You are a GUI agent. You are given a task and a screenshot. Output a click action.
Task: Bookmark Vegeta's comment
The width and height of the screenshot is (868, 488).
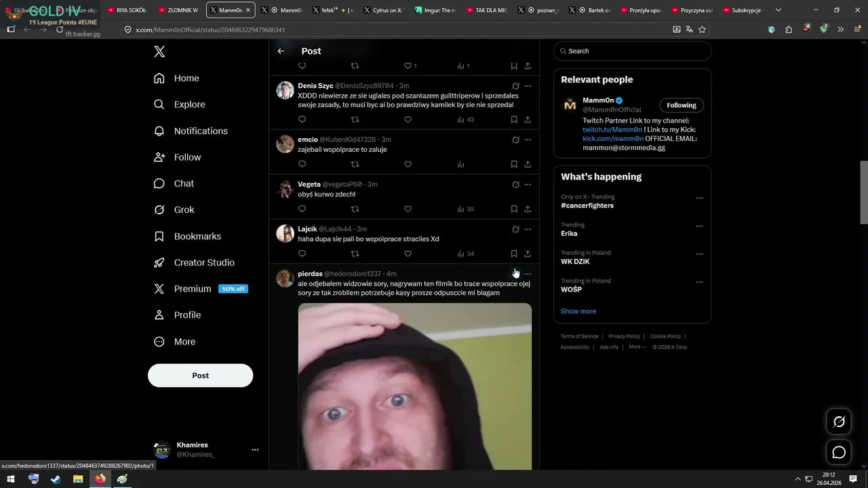pos(514,209)
